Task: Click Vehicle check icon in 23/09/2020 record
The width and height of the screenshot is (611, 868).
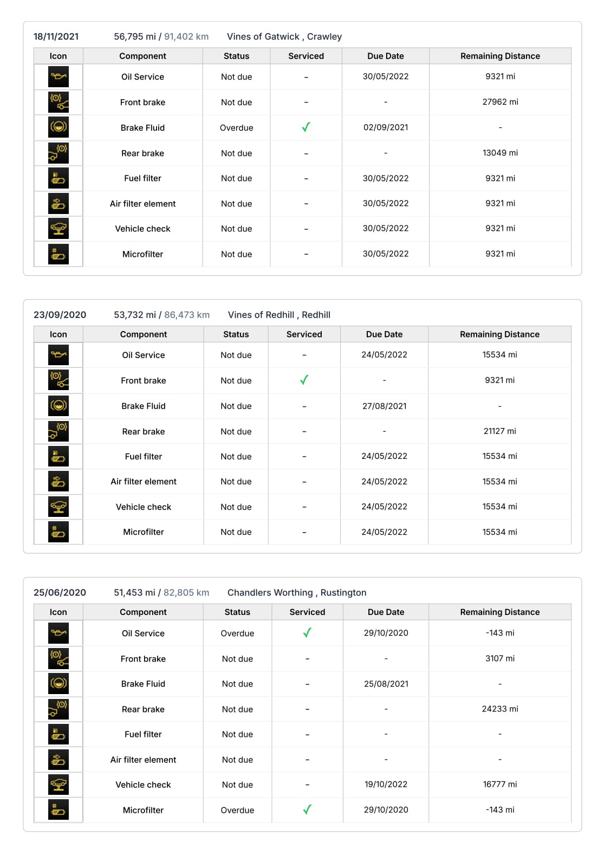Action: (58, 507)
